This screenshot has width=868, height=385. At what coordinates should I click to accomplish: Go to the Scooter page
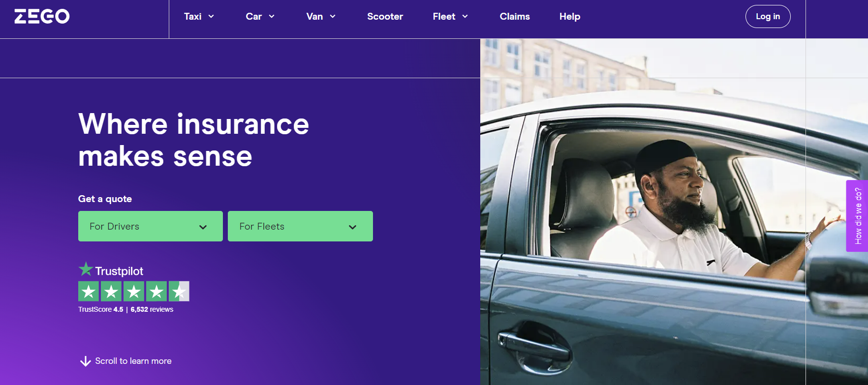coord(385,16)
